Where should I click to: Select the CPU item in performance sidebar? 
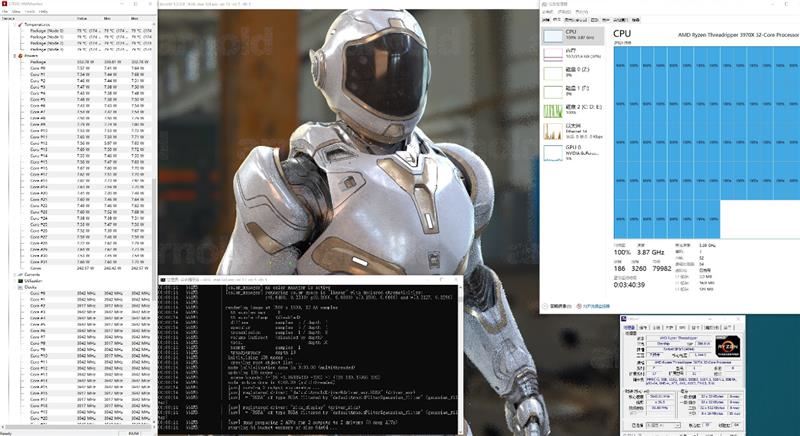(x=573, y=35)
